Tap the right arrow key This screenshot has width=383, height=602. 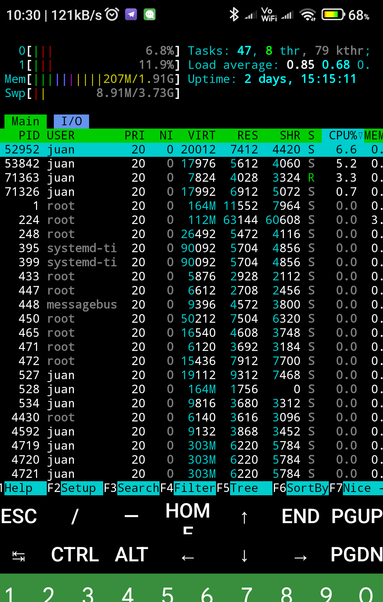[300, 557]
